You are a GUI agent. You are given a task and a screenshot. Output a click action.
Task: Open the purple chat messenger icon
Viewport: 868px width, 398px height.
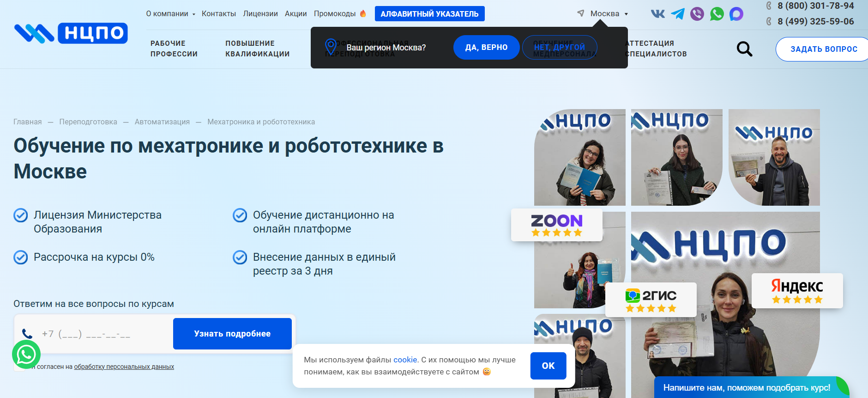(x=736, y=14)
